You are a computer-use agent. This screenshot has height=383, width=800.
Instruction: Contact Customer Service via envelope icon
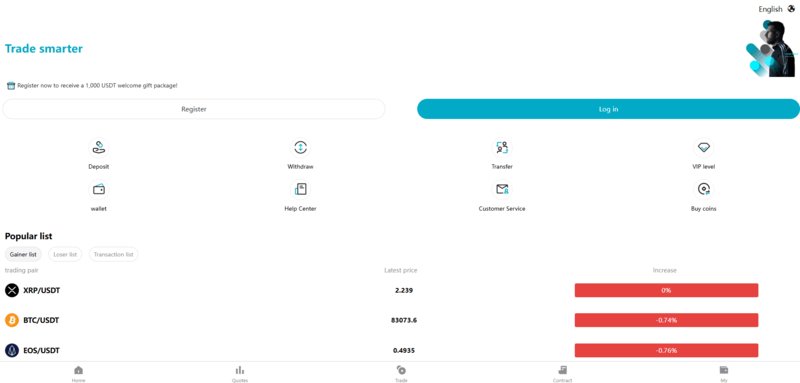pyautogui.click(x=502, y=190)
